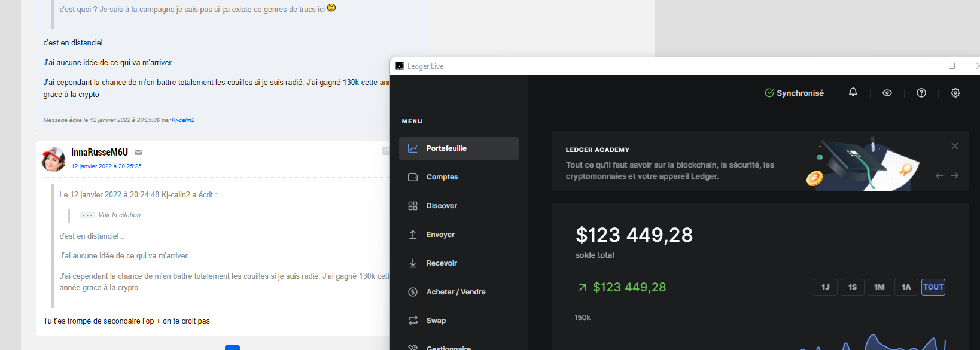Select the 1J chart range
This screenshot has height=350, width=980.
pos(826,287)
